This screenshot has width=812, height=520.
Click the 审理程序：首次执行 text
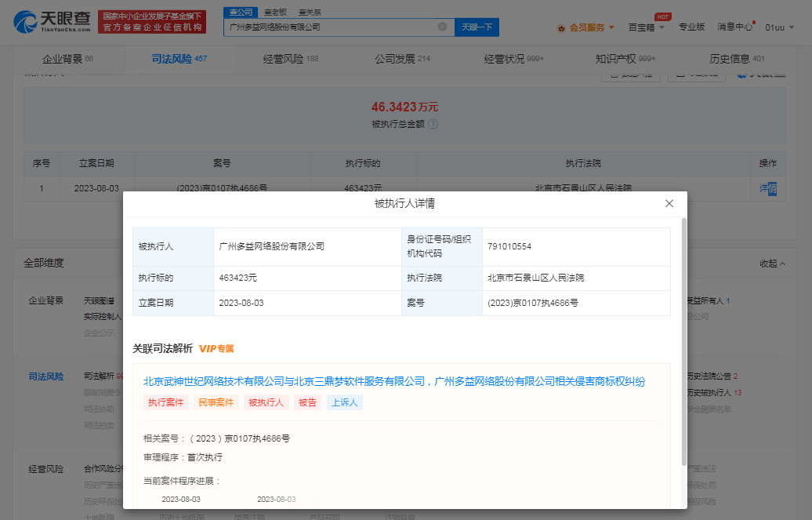[183, 457]
